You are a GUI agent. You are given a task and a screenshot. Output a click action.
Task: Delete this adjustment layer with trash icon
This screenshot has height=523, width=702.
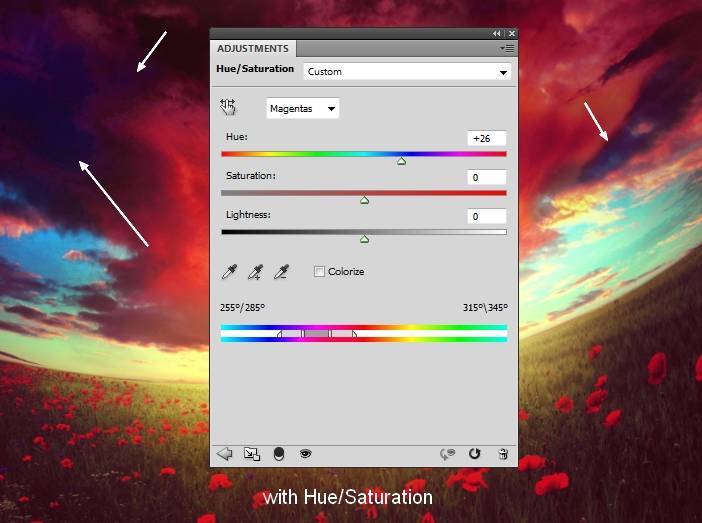(x=503, y=454)
